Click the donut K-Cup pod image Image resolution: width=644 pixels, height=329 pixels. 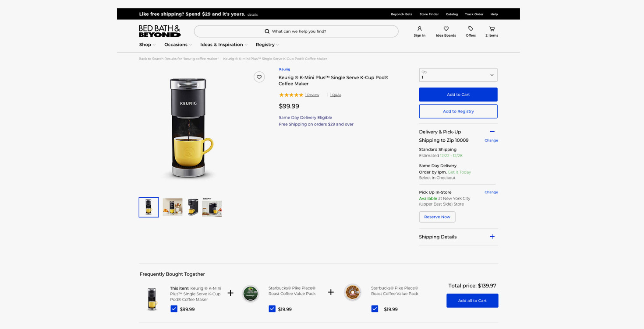(352, 293)
